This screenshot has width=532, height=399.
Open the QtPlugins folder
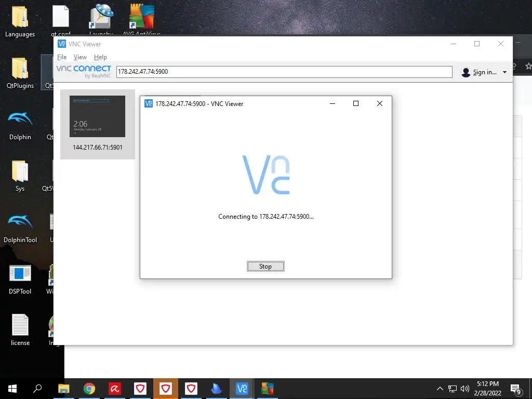coord(20,73)
